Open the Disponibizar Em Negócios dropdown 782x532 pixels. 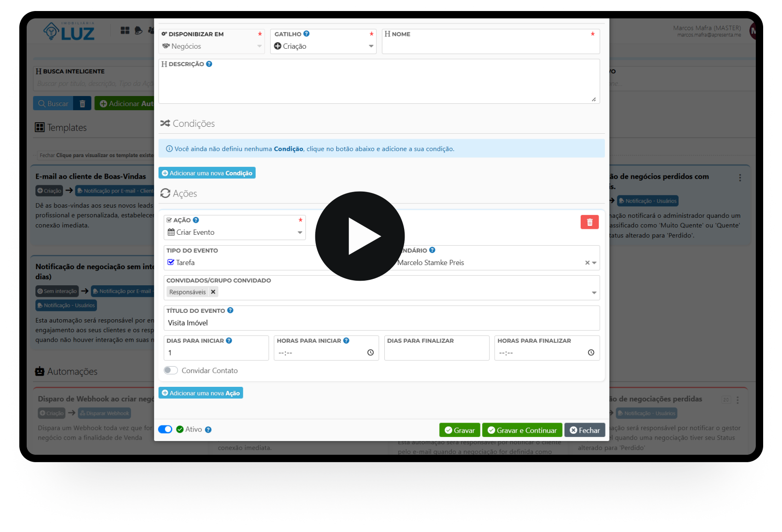pyautogui.click(x=212, y=46)
